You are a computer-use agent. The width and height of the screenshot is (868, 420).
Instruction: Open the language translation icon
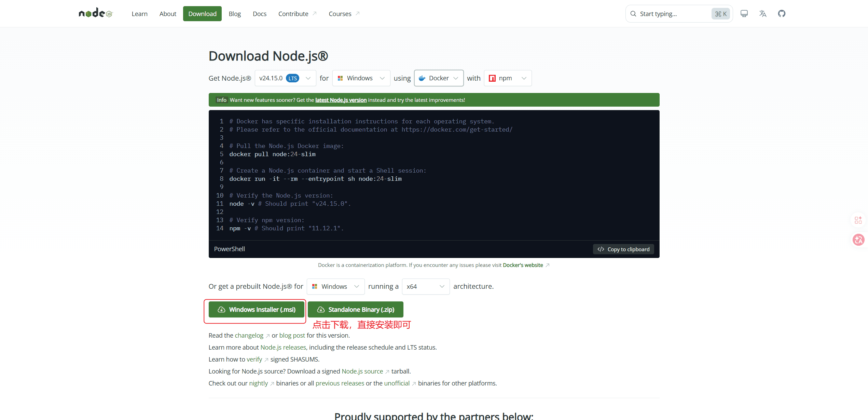pyautogui.click(x=763, y=14)
